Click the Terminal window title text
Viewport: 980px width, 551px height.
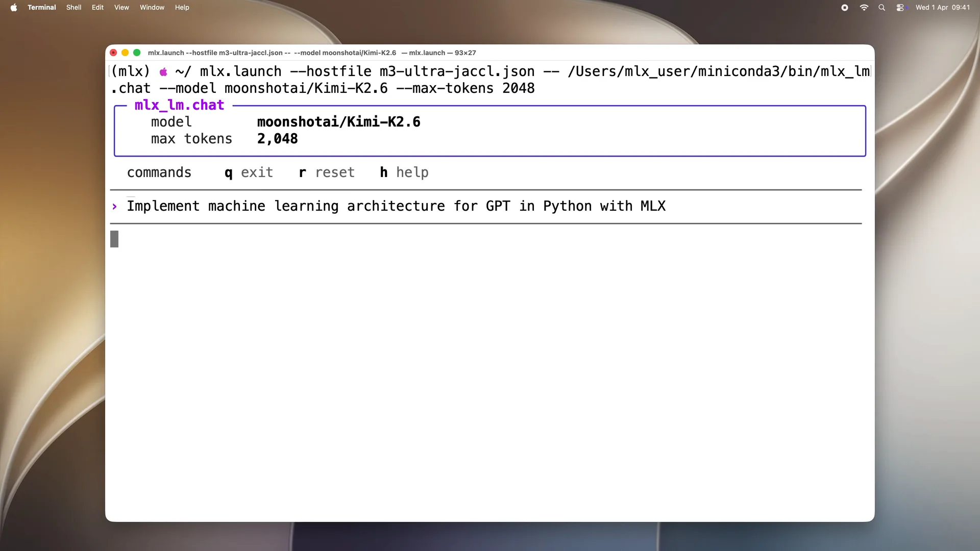312,53
